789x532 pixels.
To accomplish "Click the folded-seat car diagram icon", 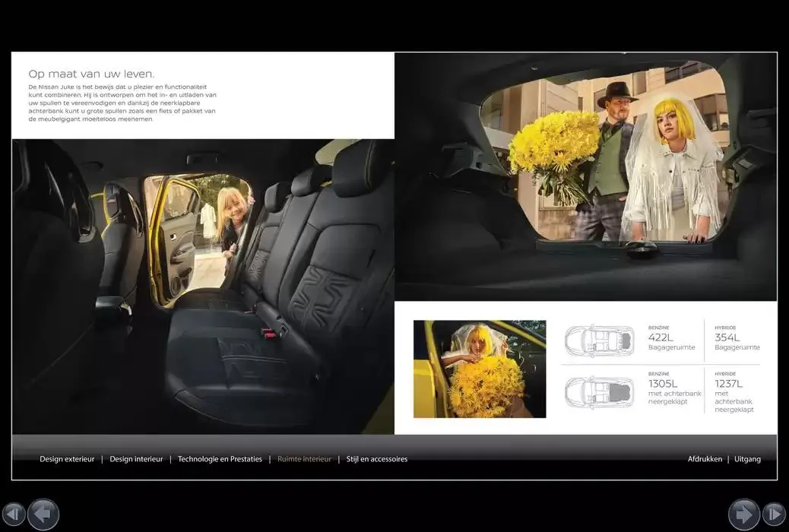I will click(600, 391).
